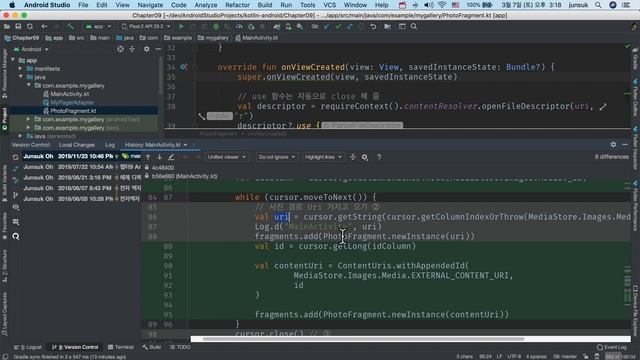Click the macOS Spotlight search icon
Viewport: 640px width, 360px height.
598,5
